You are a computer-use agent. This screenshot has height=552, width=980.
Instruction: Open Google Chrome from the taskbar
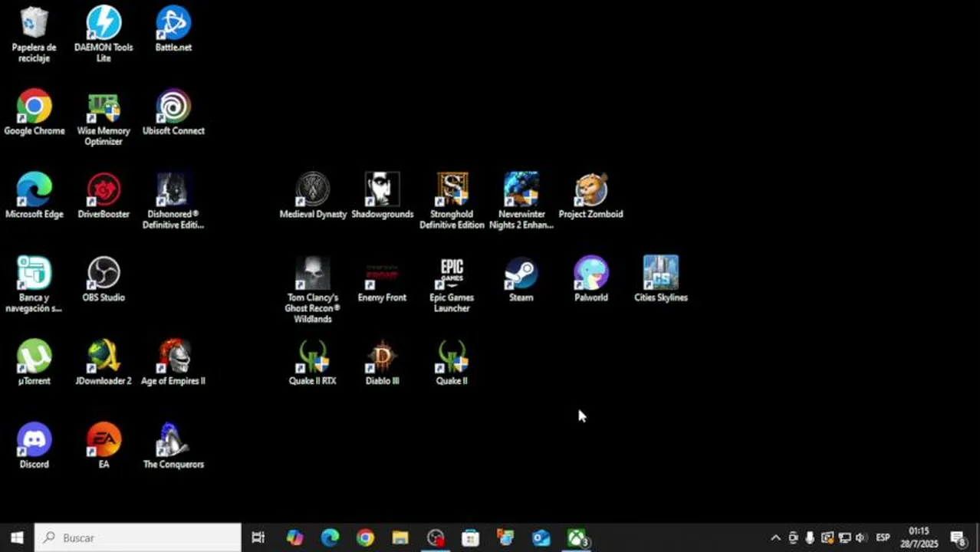tap(365, 537)
